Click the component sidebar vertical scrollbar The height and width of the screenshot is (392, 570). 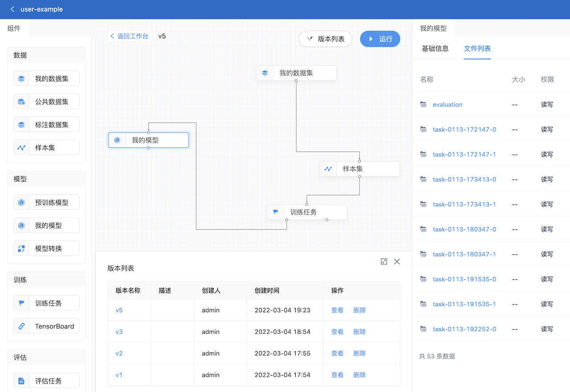(94, 214)
